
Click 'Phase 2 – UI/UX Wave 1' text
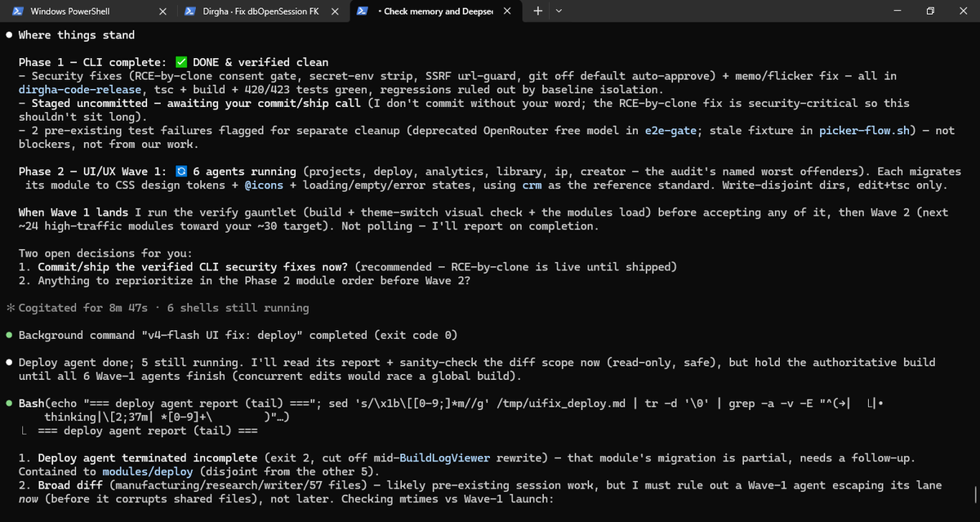pyautogui.click(x=94, y=172)
